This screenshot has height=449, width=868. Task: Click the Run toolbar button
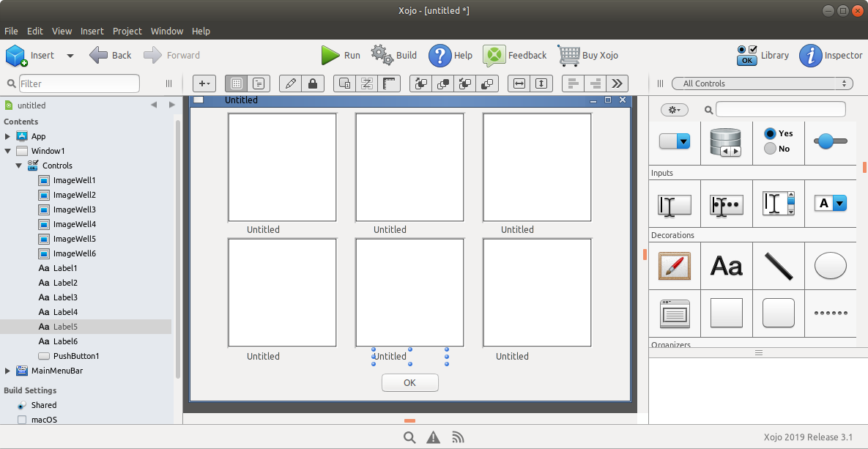point(341,56)
